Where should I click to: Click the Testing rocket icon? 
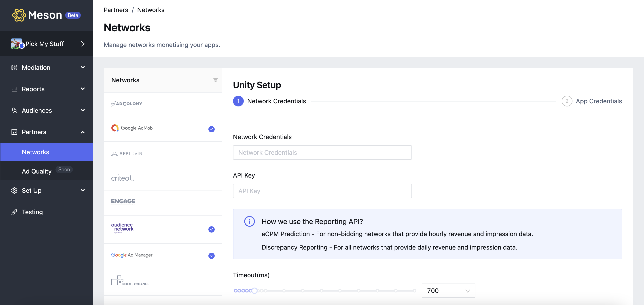click(14, 212)
